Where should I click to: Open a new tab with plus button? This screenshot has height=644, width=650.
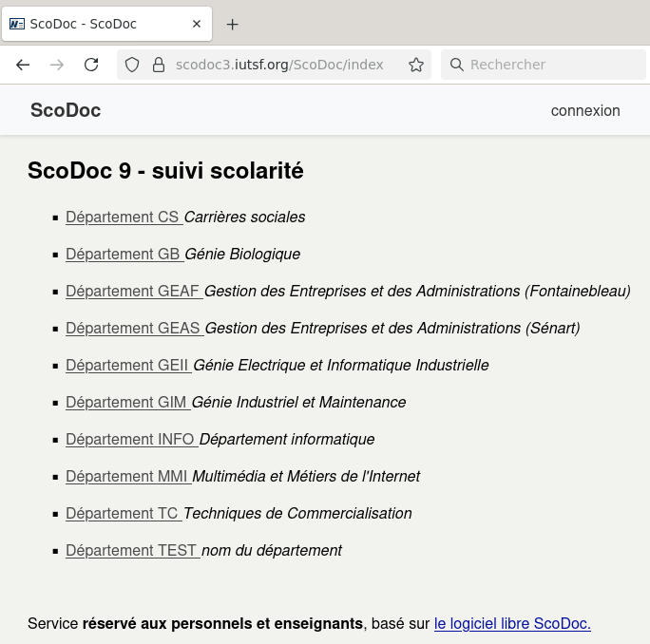[x=232, y=24]
